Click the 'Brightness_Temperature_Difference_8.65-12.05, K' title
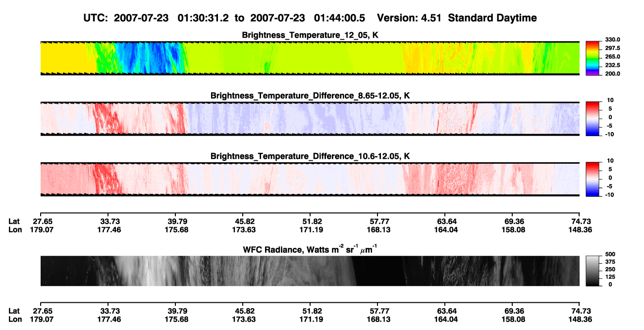644x330 pixels. (310, 95)
